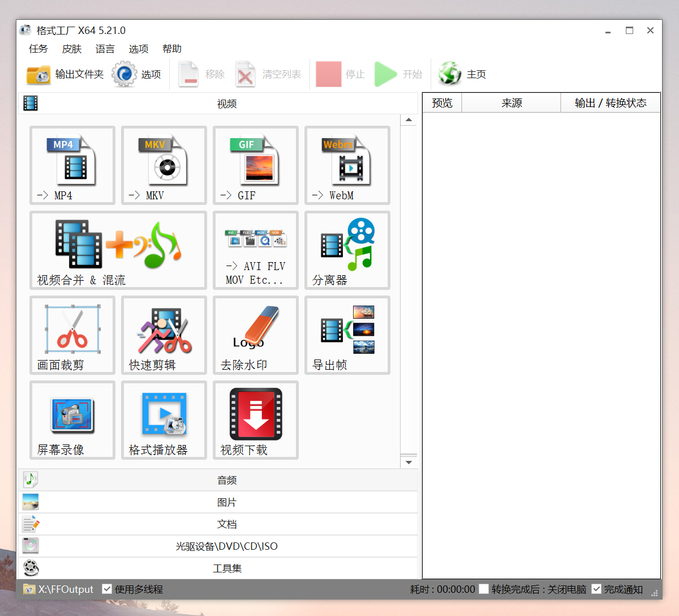Click the 快速剪辑 quick edit tool
Viewport: 679px width, 616px height.
(x=164, y=335)
